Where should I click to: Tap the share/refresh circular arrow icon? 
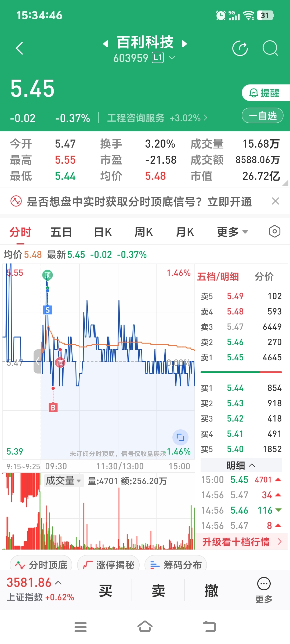click(x=240, y=48)
